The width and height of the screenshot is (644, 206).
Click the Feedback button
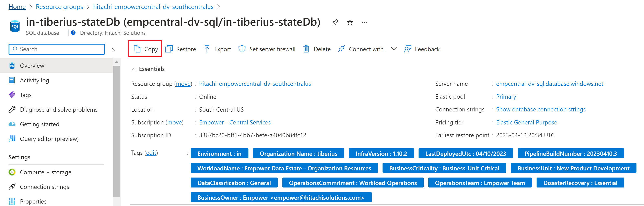tap(422, 49)
